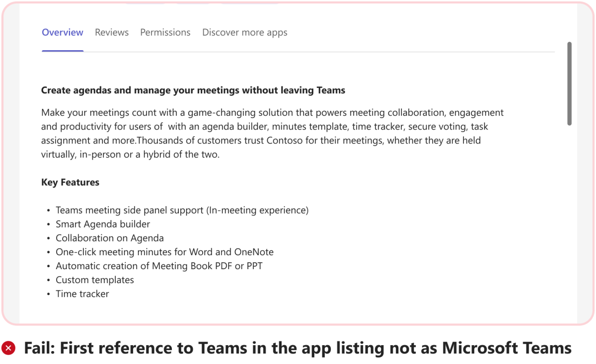Click the 'Create agendas and manage' heading
The image size is (596, 364).
pos(193,90)
